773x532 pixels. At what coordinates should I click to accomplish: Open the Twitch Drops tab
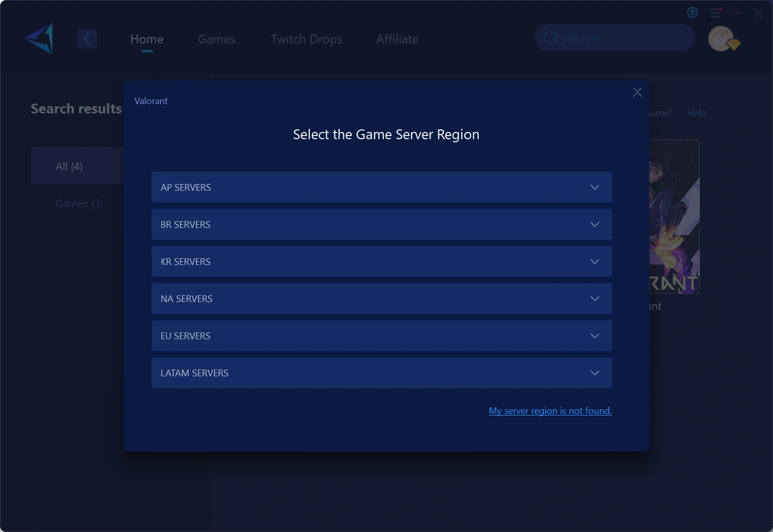tap(306, 39)
